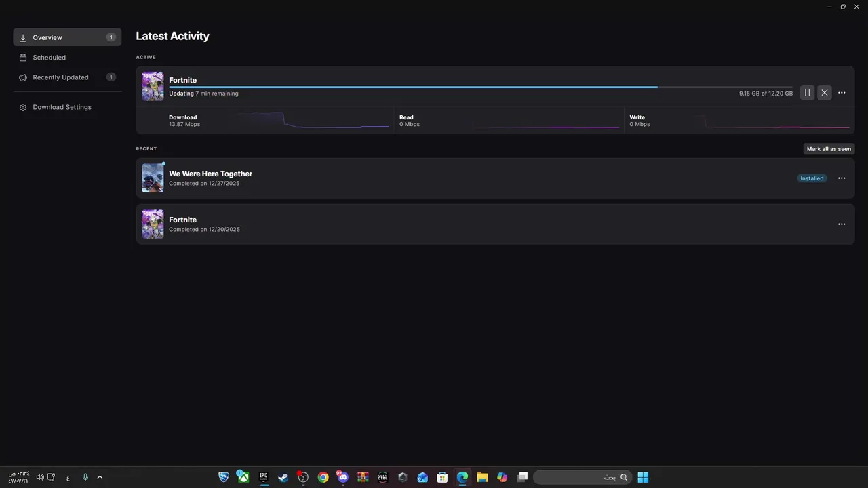Open Steam from the taskbar
This screenshot has height=488, width=868.
[283, 477]
